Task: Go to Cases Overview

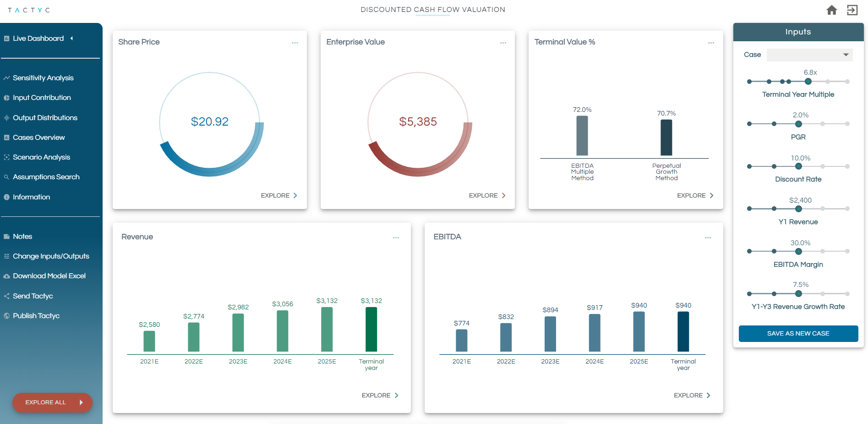Action: (39, 138)
